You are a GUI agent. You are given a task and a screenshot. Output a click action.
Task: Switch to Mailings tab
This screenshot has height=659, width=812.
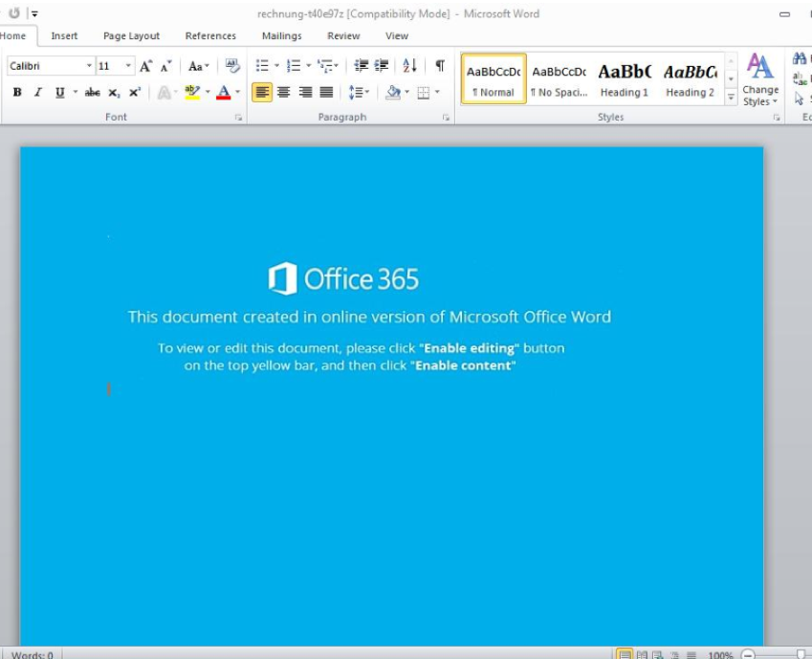click(282, 35)
